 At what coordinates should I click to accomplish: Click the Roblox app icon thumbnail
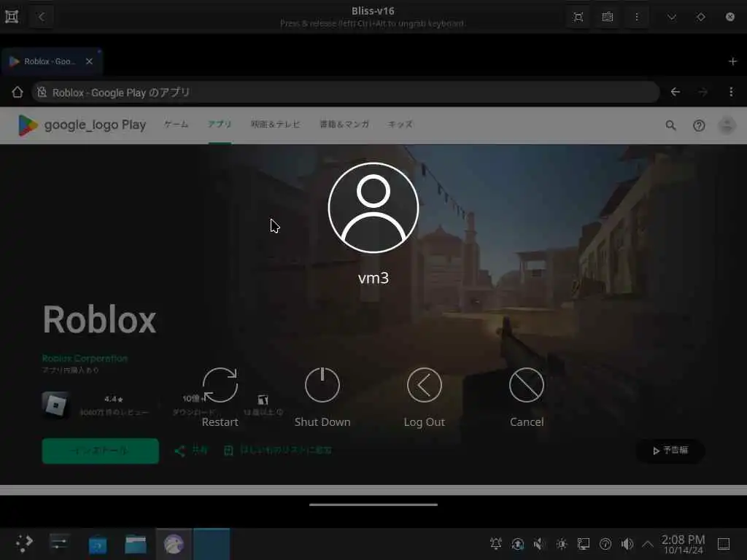point(55,405)
